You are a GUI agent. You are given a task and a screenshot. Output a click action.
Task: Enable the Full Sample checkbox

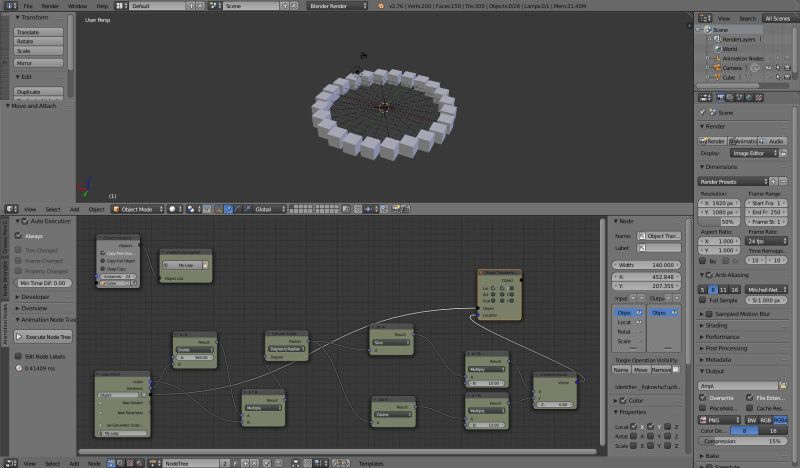703,300
